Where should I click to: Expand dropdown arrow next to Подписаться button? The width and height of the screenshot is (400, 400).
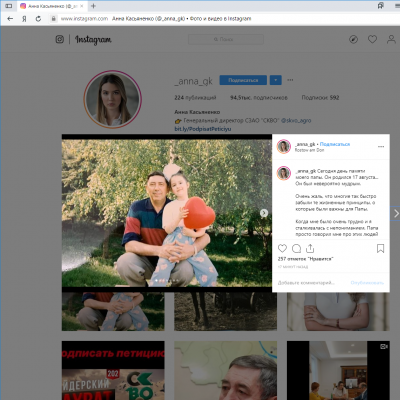tap(276, 80)
